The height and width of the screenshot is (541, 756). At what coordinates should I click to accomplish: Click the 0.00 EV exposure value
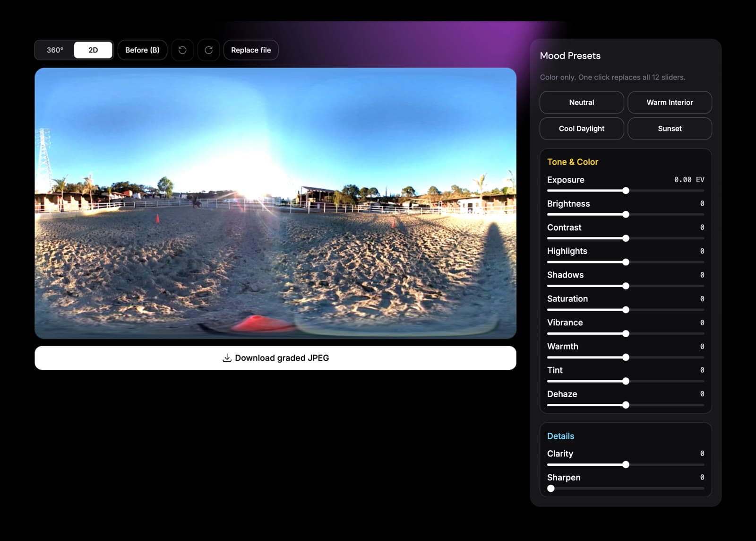coord(689,180)
